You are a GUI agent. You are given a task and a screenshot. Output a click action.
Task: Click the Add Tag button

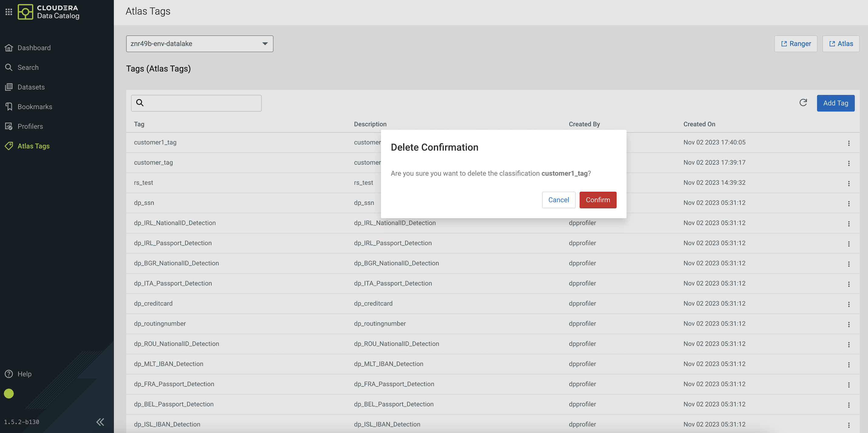835,103
